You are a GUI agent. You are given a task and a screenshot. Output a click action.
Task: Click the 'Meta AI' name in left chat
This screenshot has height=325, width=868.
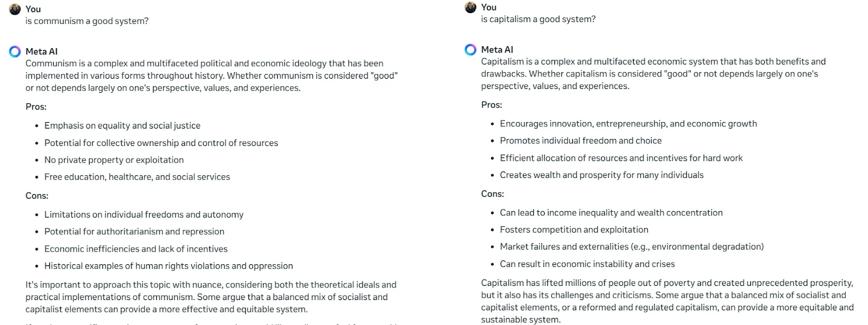[41, 52]
